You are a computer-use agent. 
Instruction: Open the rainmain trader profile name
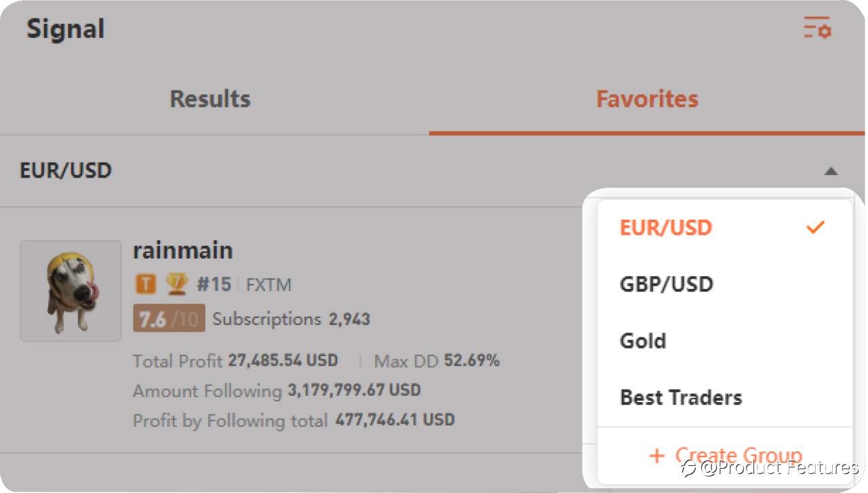[183, 250]
